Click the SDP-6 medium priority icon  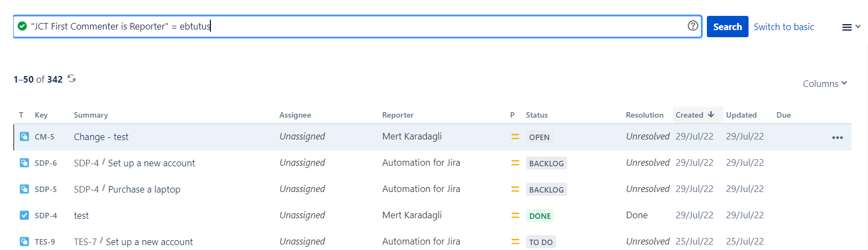(515, 163)
